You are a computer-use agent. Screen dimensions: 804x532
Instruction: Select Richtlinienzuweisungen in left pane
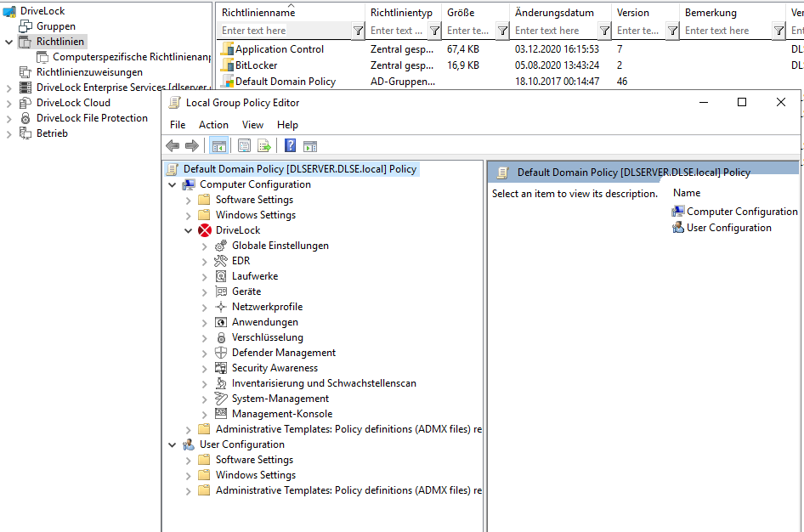pos(89,72)
